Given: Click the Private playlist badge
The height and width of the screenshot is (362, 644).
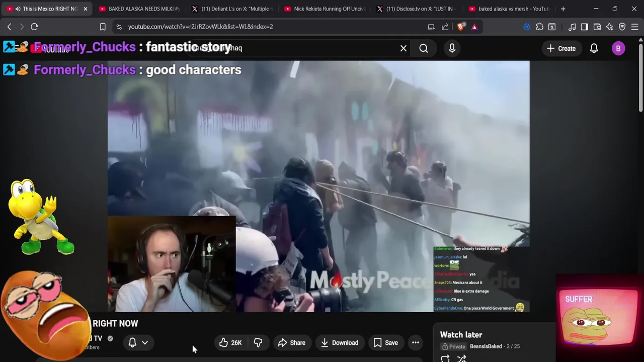Looking at the screenshot, I should (454, 346).
